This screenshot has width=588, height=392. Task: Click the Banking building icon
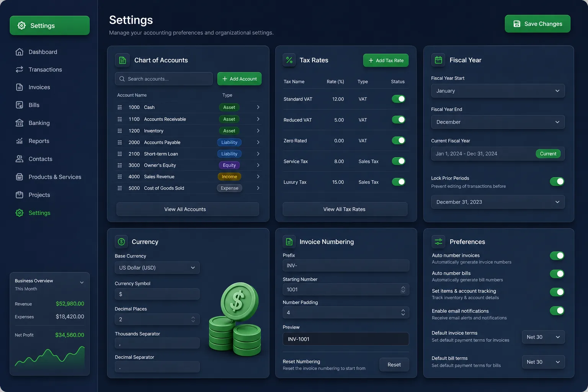(20, 123)
